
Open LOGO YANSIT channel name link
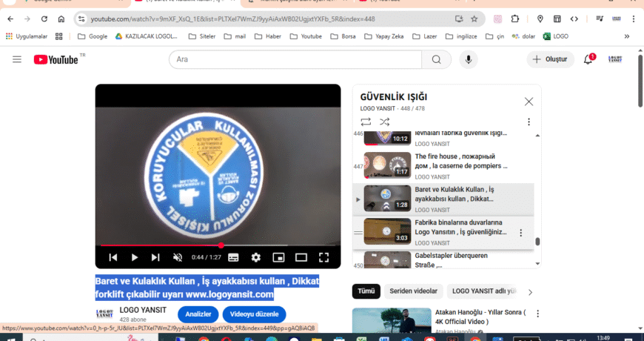pos(143,310)
